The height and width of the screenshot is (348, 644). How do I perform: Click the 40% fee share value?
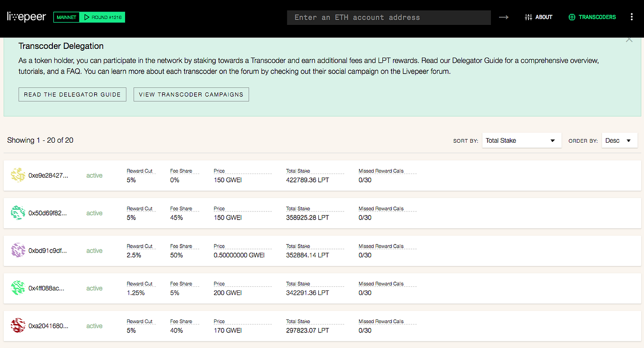(x=177, y=331)
